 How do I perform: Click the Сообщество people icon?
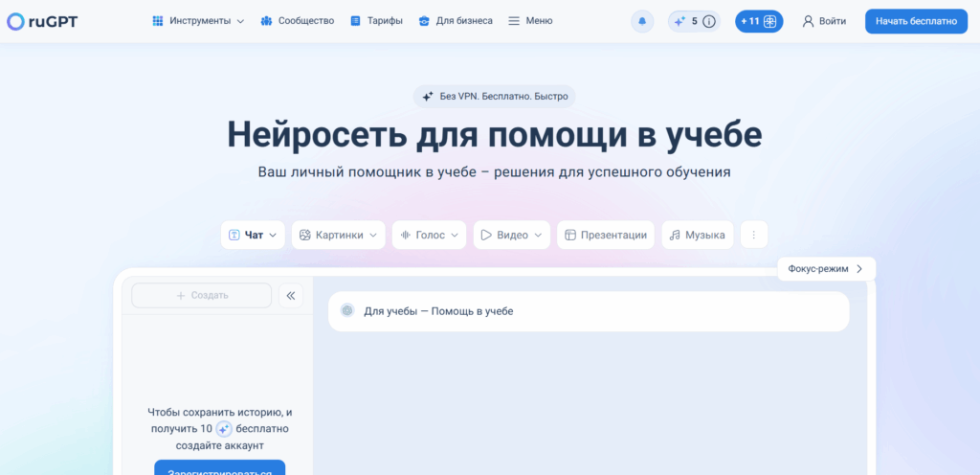pyautogui.click(x=266, y=21)
